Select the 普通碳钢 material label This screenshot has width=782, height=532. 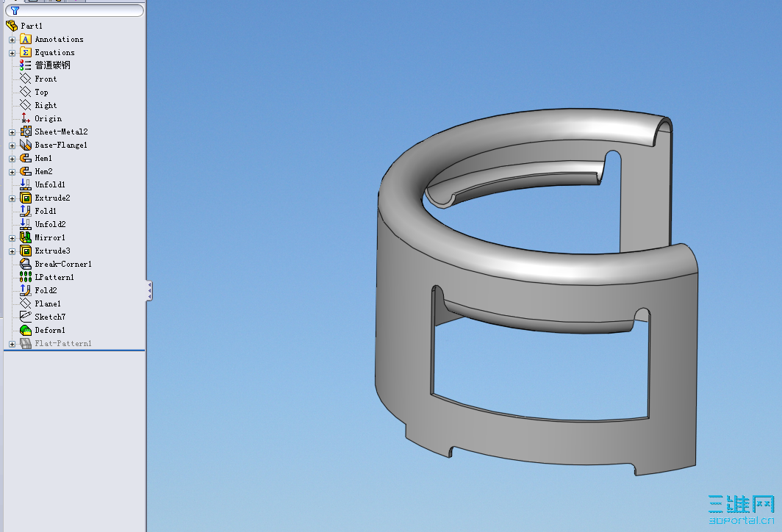pyautogui.click(x=52, y=65)
